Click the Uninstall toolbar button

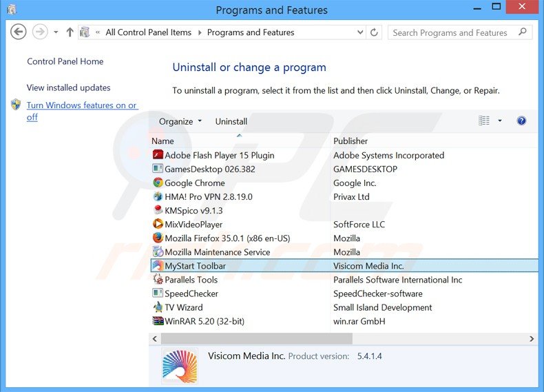click(231, 121)
